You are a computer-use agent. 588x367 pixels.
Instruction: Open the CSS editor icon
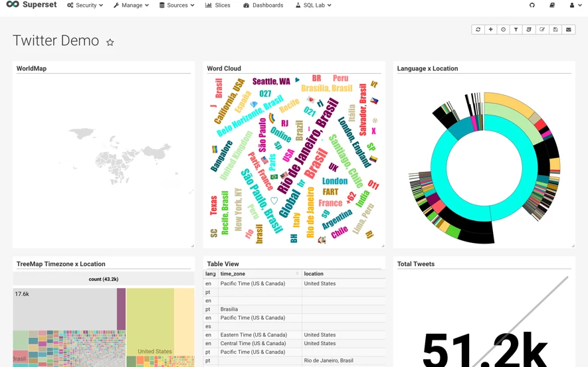coord(529,30)
